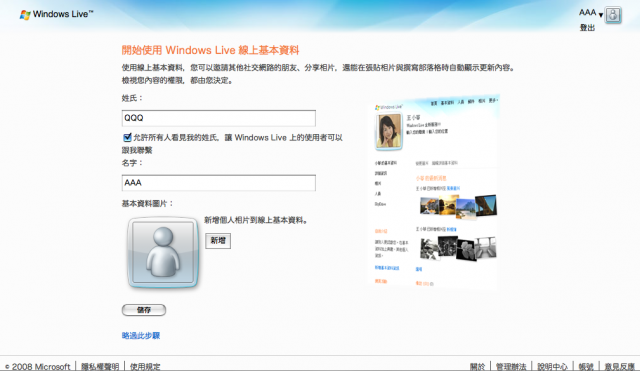Click the 基本資料圖片 label
This screenshot has width=640, height=371.
pyautogui.click(x=147, y=203)
